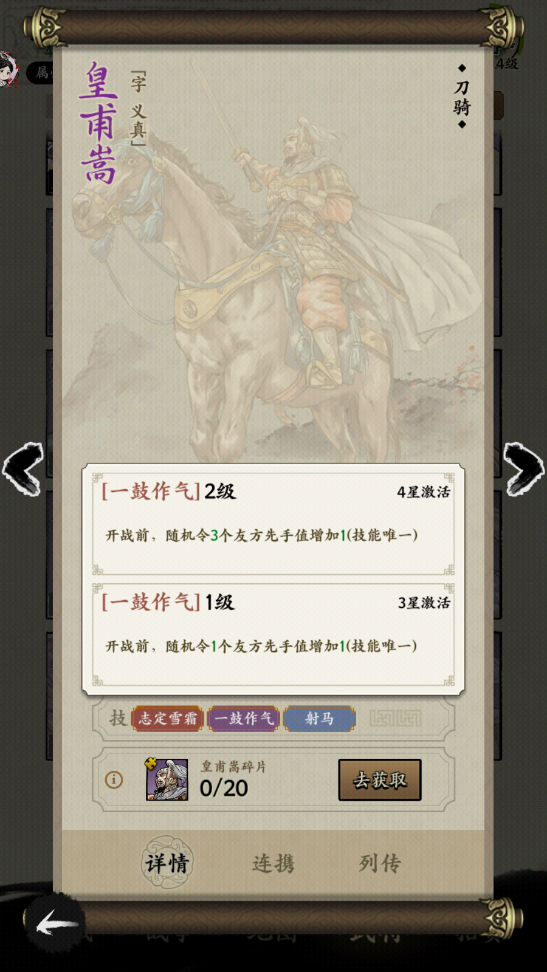Go to next hero with right brush arrow

524,468
